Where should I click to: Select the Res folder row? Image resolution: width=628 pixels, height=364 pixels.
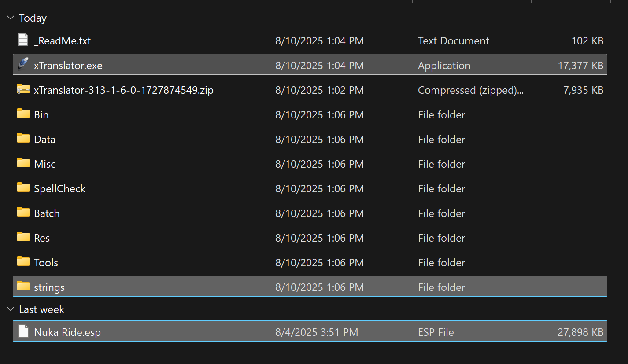(310, 238)
